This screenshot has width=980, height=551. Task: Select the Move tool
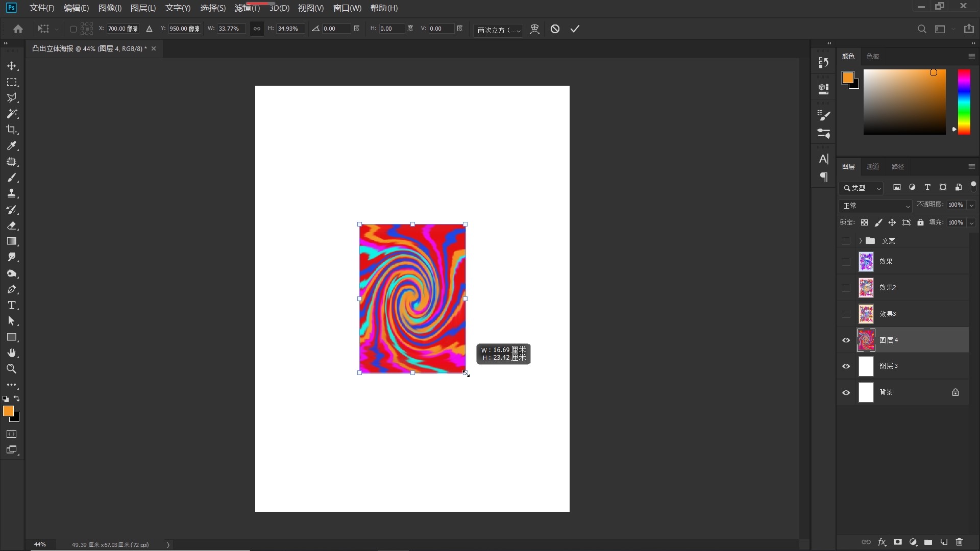click(x=12, y=66)
